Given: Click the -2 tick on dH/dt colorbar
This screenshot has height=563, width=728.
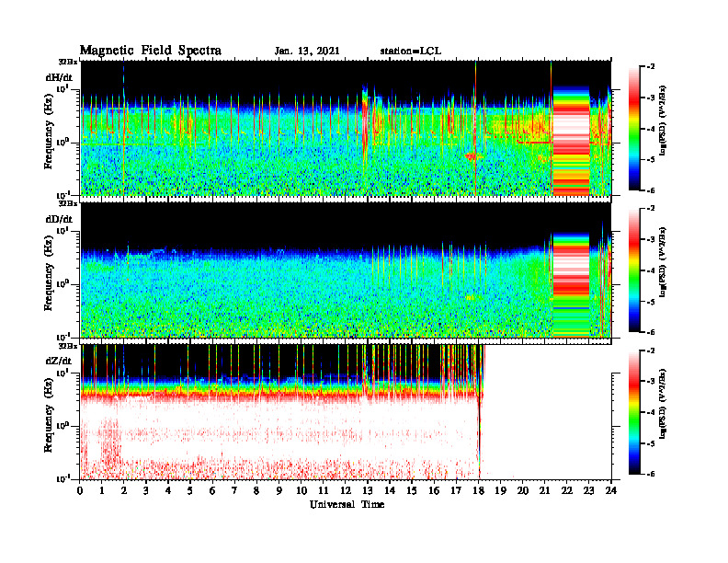Looking at the screenshot, I should coord(652,67).
